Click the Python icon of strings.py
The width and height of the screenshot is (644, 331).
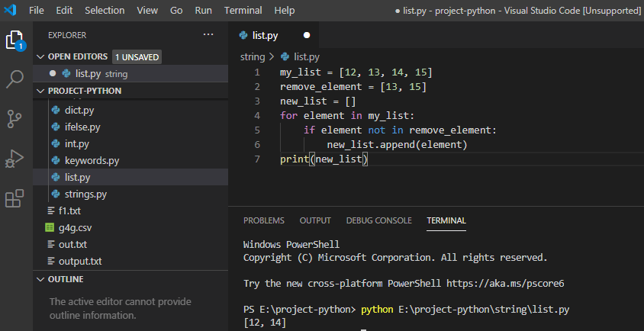pyautogui.click(x=56, y=194)
